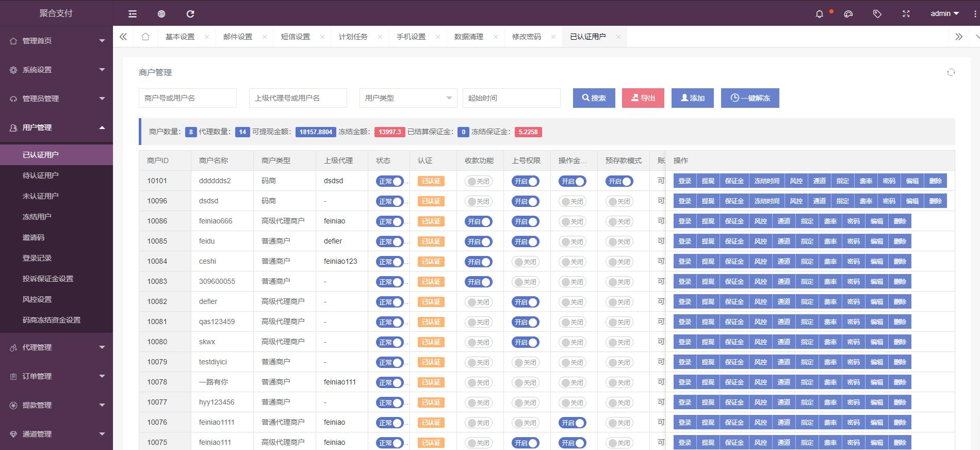980x450 pixels.
Task: Switch to the 邮件设置 tab
Action: pos(238,37)
